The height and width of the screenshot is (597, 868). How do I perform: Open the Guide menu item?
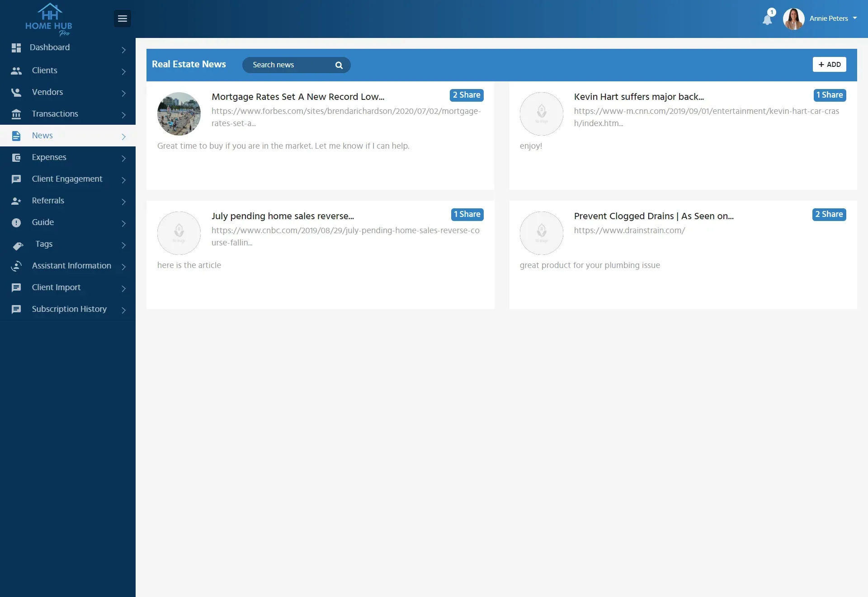tap(68, 222)
